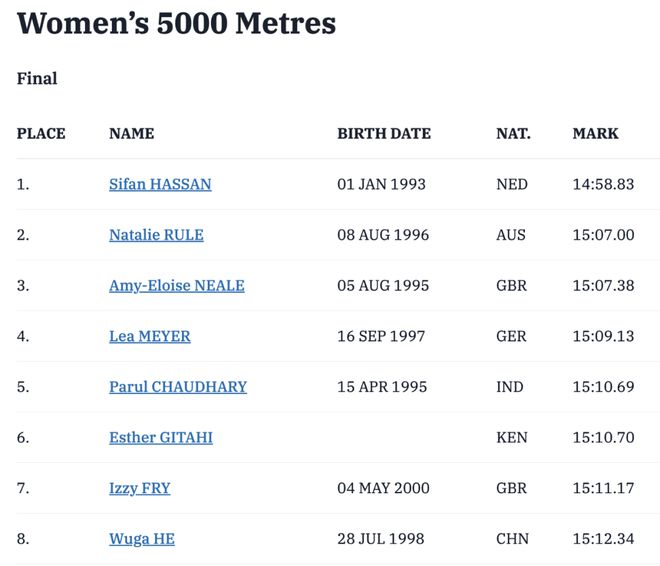
Task: Select the PLACE column header
Action: (41, 133)
